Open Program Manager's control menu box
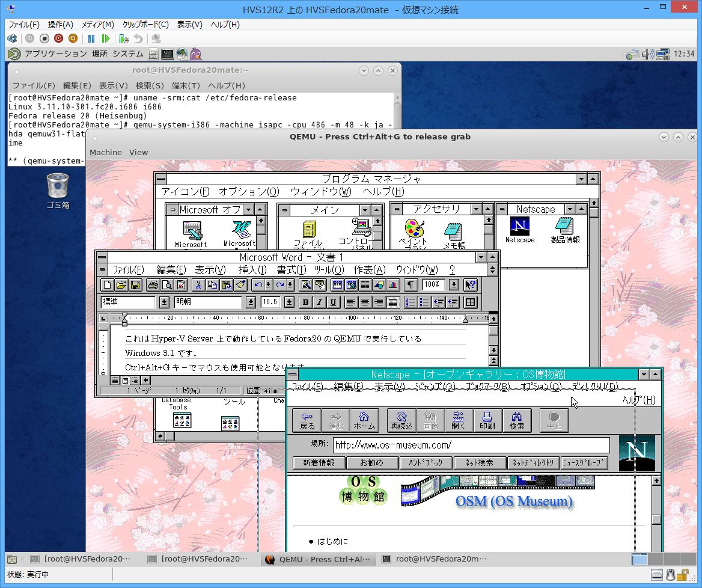Viewport: 702px width, 588px height. point(160,179)
